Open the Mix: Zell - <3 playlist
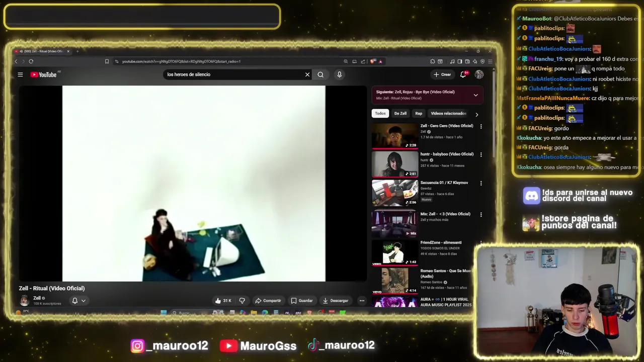 [x=395, y=224]
